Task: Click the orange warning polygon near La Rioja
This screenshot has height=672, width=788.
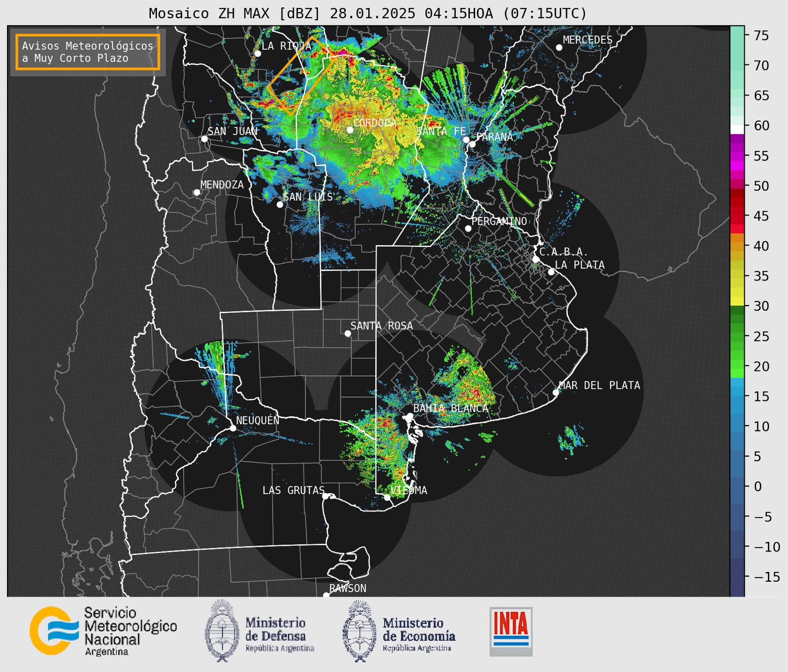Action: (x=302, y=76)
